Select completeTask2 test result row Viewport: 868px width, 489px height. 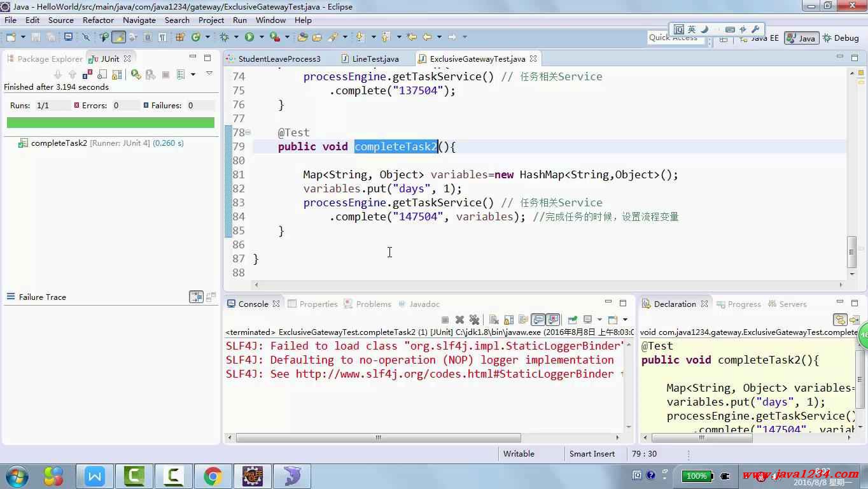(x=101, y=143)
